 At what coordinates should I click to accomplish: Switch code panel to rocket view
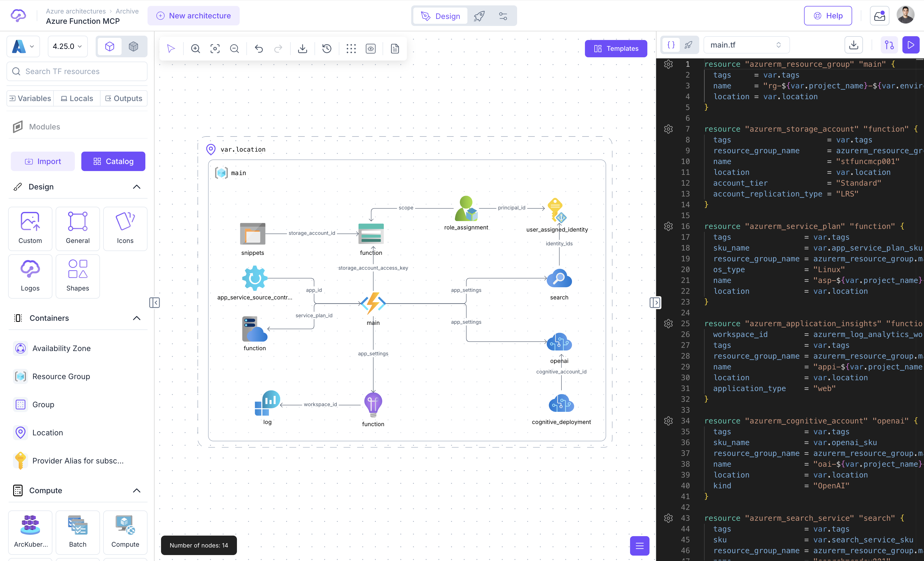[688, 45]
